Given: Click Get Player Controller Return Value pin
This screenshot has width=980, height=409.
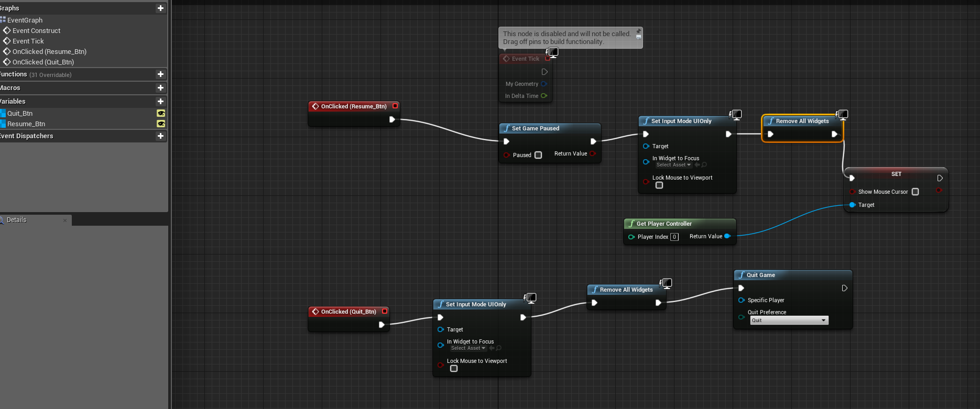Looking at the screenshot, I should pos(727,236).
